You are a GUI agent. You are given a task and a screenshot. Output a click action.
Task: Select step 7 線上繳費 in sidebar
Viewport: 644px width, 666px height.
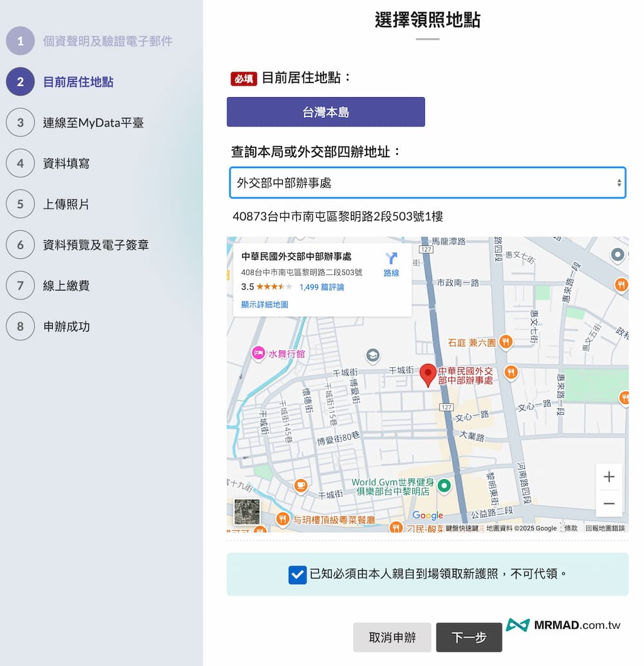[66, 285]
